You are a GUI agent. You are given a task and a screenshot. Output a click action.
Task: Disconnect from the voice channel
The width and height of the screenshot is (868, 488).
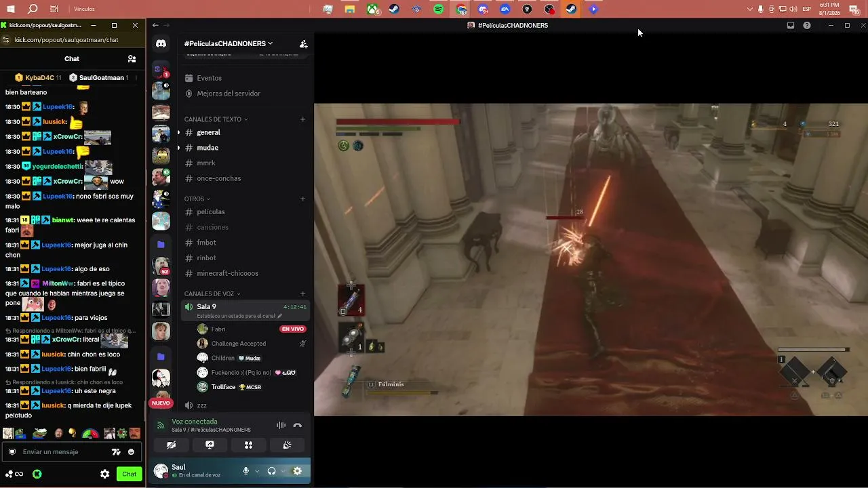click(x=297, y=426)
